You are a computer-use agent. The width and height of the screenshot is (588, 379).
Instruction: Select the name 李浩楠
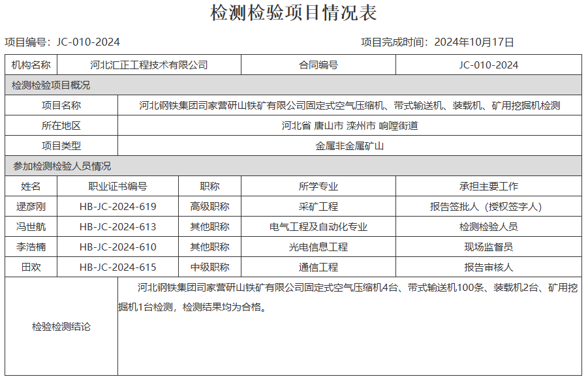pyautogui.click(x=31, y=247)
